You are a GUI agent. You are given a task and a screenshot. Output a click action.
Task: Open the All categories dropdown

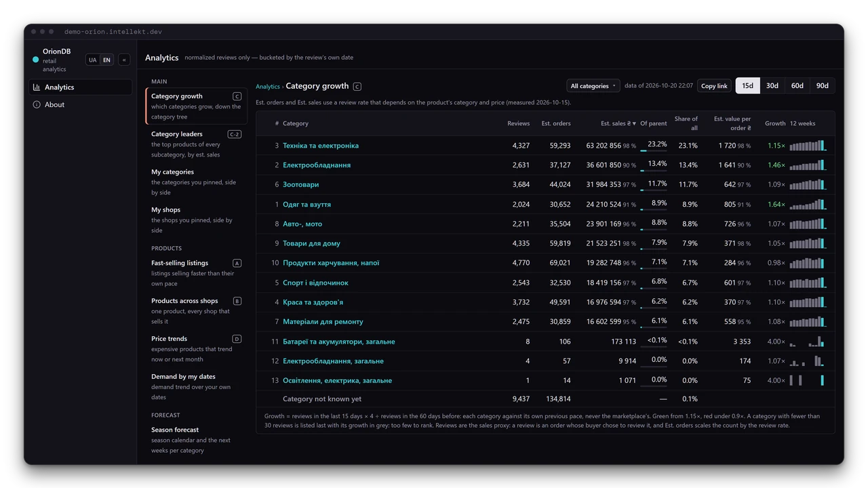coord(593,86)
